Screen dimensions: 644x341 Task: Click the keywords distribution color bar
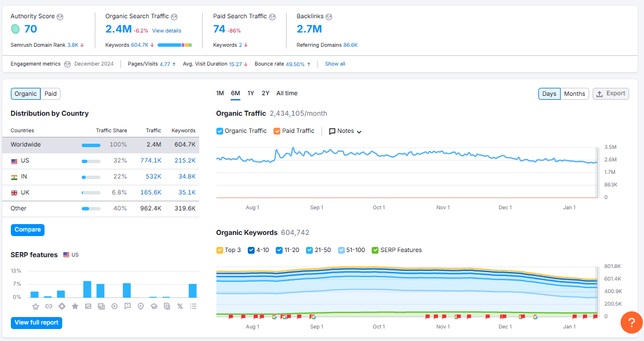[x=174, y=44]
